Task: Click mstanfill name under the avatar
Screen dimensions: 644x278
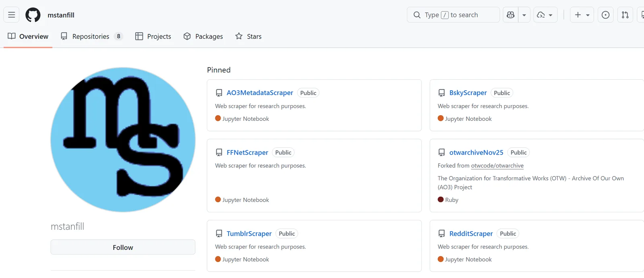Action: tap(68, 226)
